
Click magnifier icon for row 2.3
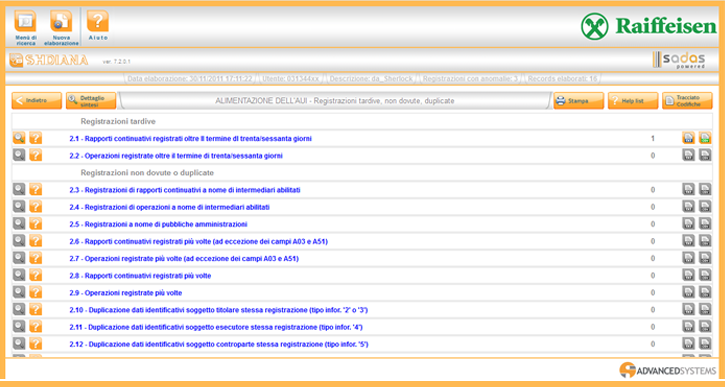tap(18, 189)
